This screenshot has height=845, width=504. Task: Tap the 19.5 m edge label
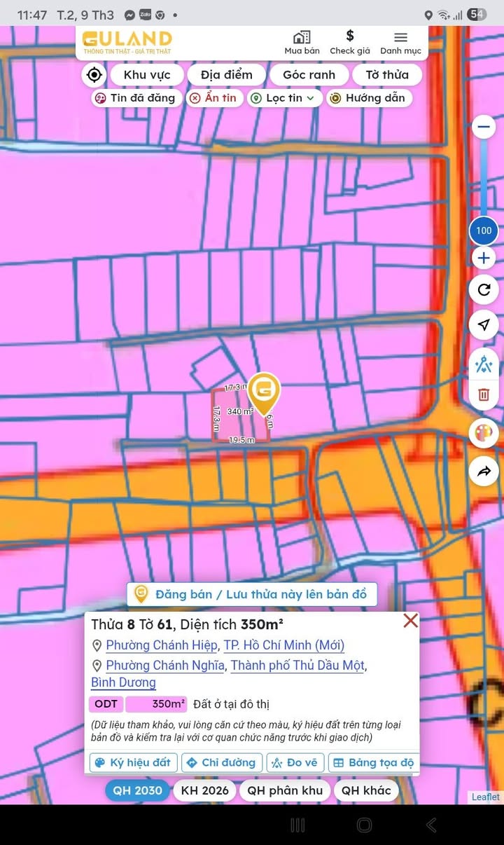tap(241, 439)
